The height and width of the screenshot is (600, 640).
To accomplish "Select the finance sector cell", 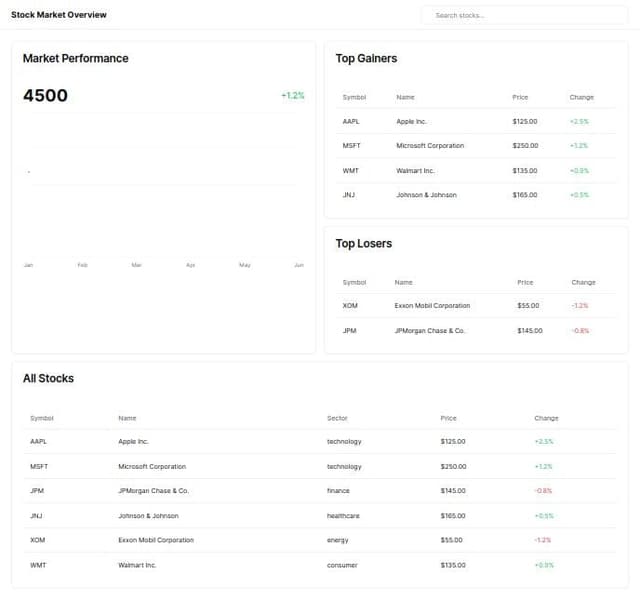I will coord(338,491).
